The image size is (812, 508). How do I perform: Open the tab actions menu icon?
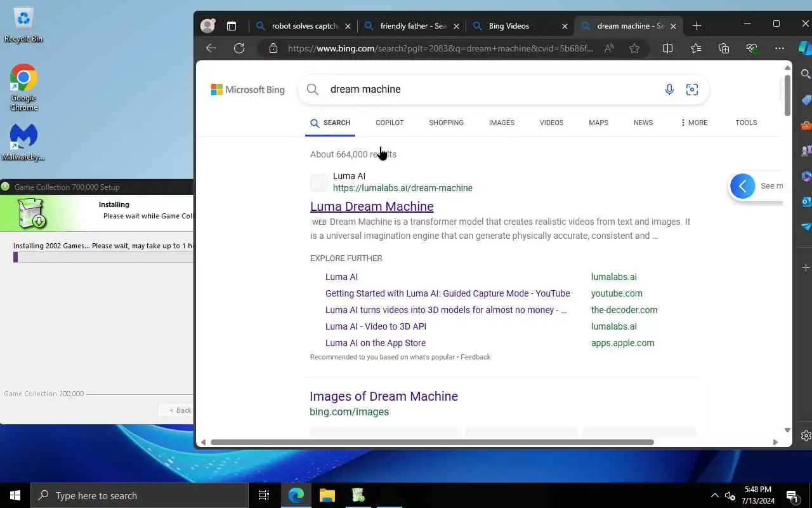click(232, 26)
